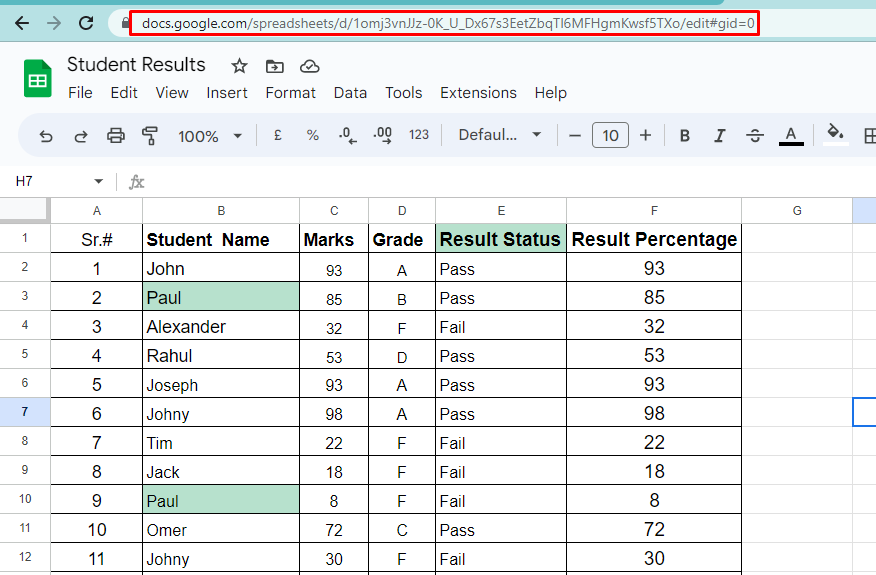Image resolution: width=876 pixels, height=575 pixels.
Task: Format as percent
Action: 312,135
